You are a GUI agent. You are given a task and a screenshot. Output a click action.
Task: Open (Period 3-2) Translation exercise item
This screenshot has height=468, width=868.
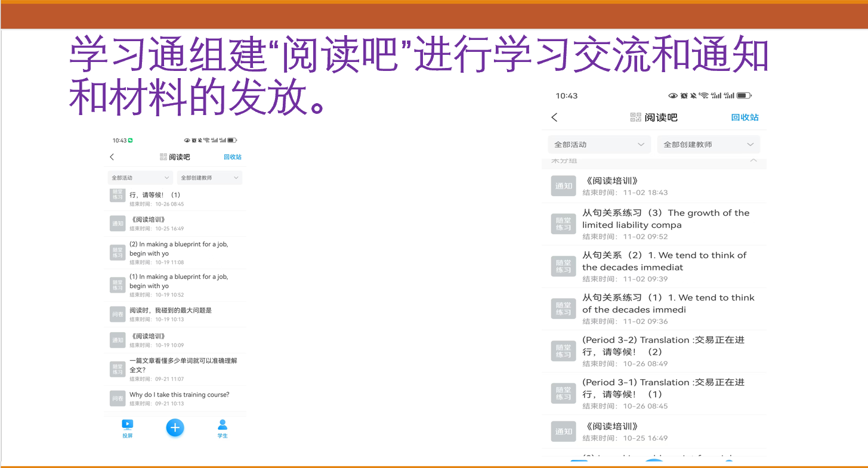click(x=663, y=346)
